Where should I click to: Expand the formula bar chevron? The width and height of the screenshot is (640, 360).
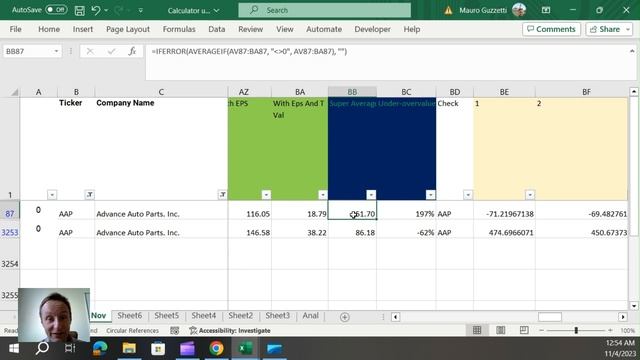point(632,51)
